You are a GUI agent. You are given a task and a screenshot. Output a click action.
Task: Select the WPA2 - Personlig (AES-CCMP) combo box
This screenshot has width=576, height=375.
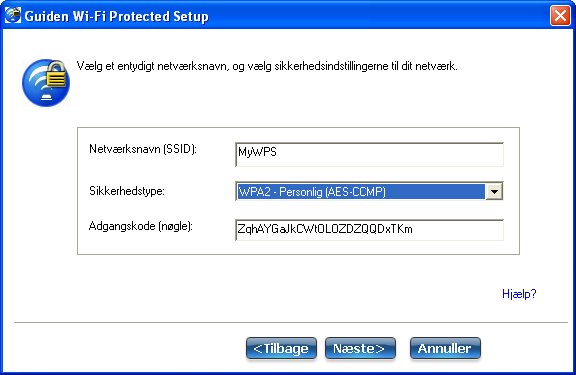(x=369, y=191)
